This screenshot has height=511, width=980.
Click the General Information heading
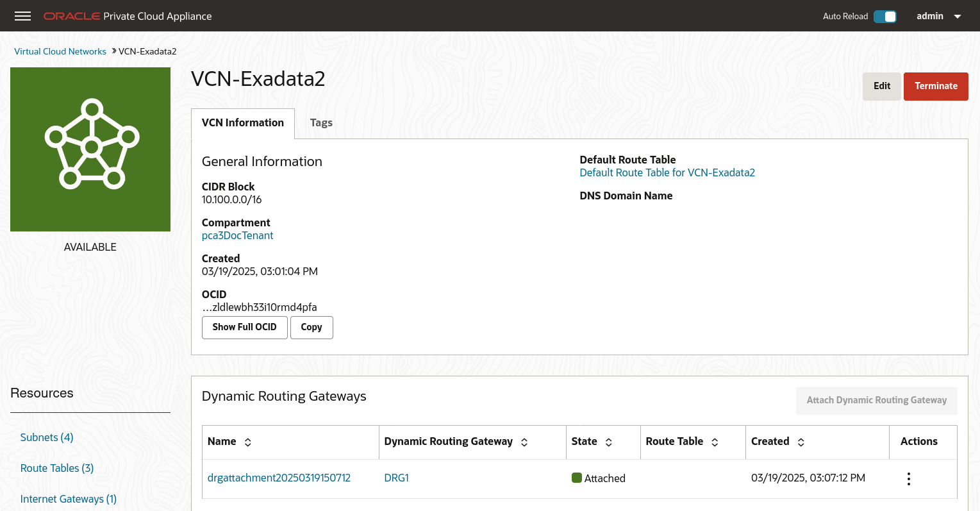(x=262, y=162)
